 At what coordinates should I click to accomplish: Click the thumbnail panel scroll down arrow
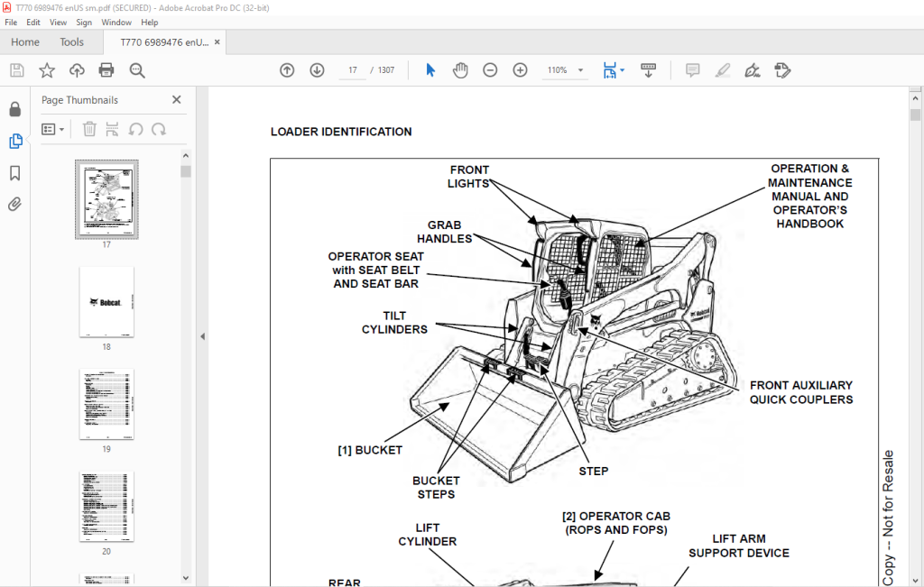[186, 578]
